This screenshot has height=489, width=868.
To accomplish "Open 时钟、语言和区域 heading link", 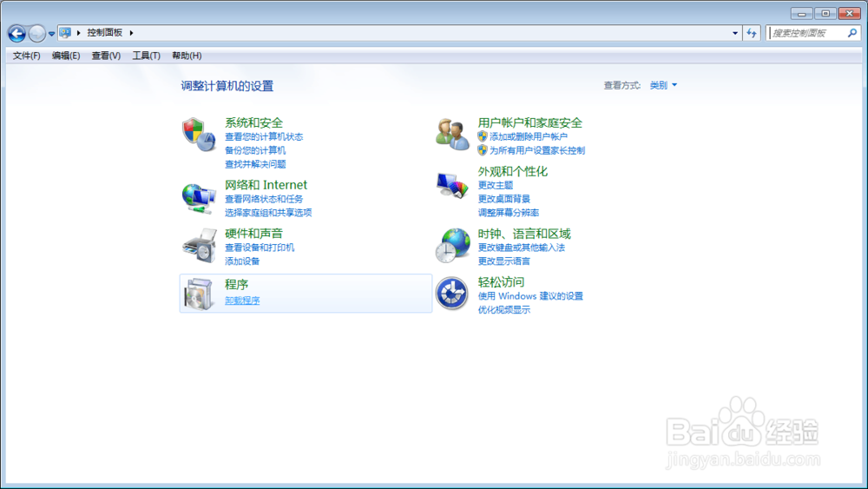I will click(524, 234).
